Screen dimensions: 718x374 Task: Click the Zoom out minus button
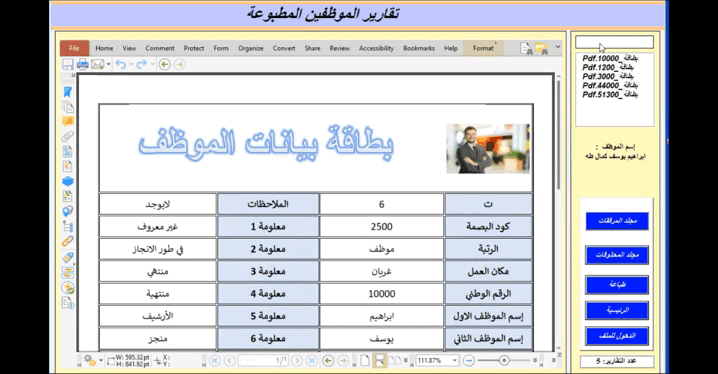(468, 361)
